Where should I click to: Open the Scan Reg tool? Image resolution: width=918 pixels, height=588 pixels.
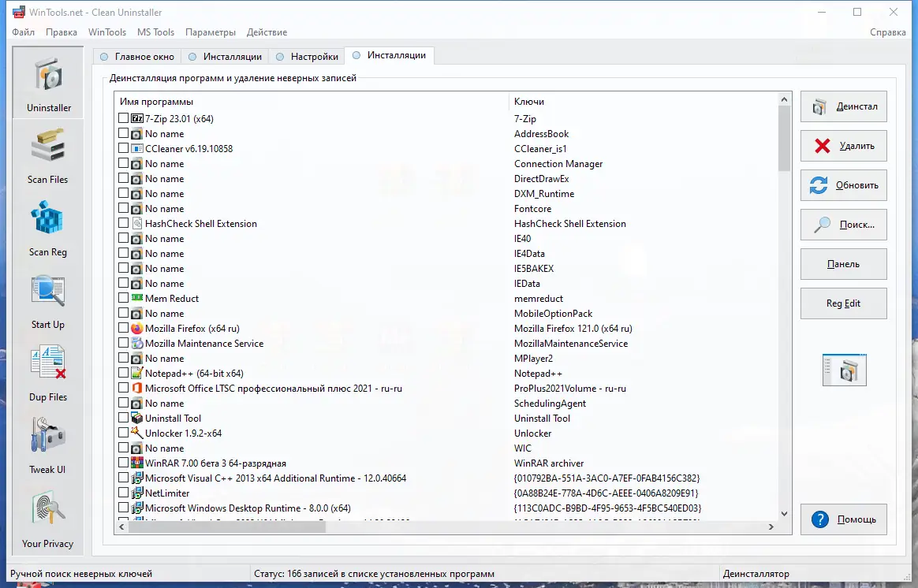48,228
